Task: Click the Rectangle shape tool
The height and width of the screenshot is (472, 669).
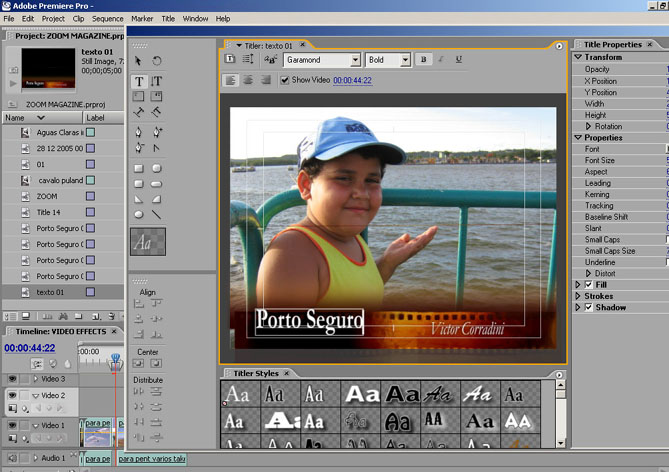Action: [x=139, y=168]
